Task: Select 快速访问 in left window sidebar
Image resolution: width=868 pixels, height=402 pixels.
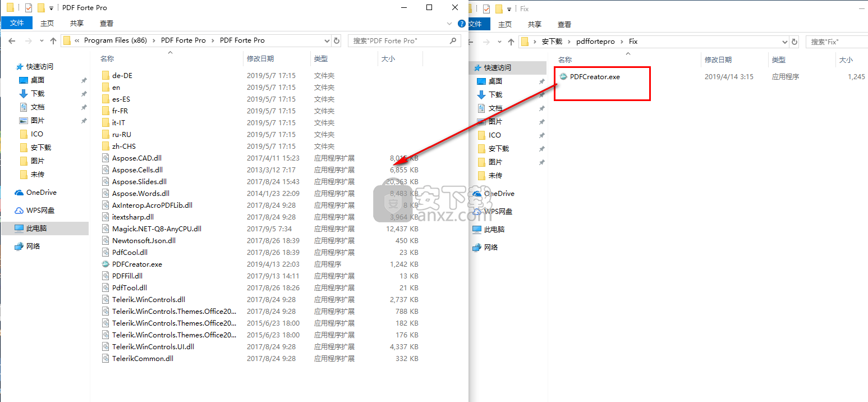Action: [x=39, y=66]
